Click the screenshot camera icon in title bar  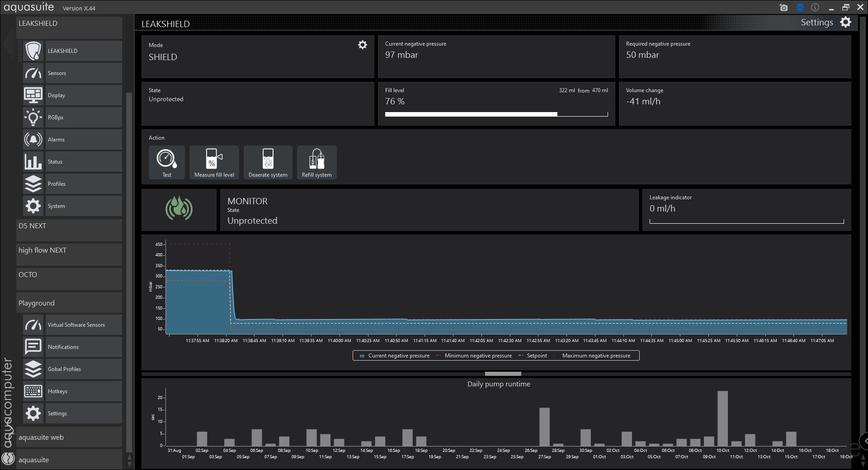(x=783, y=8)
